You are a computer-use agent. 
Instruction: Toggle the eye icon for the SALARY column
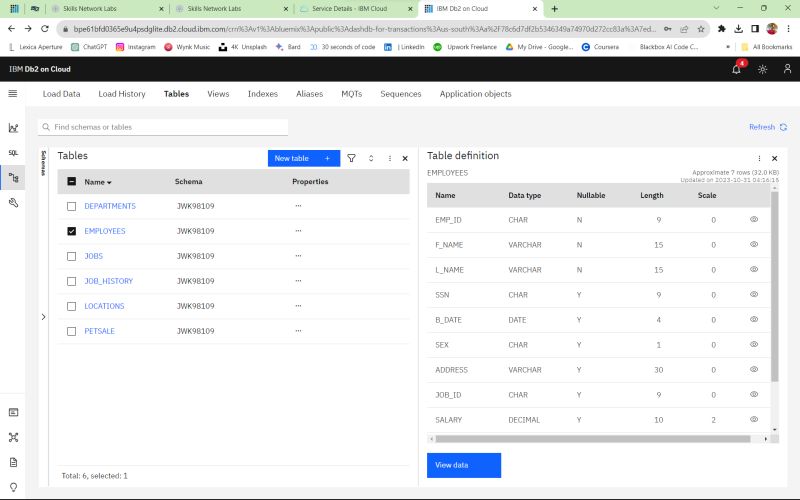coord(754,420)
